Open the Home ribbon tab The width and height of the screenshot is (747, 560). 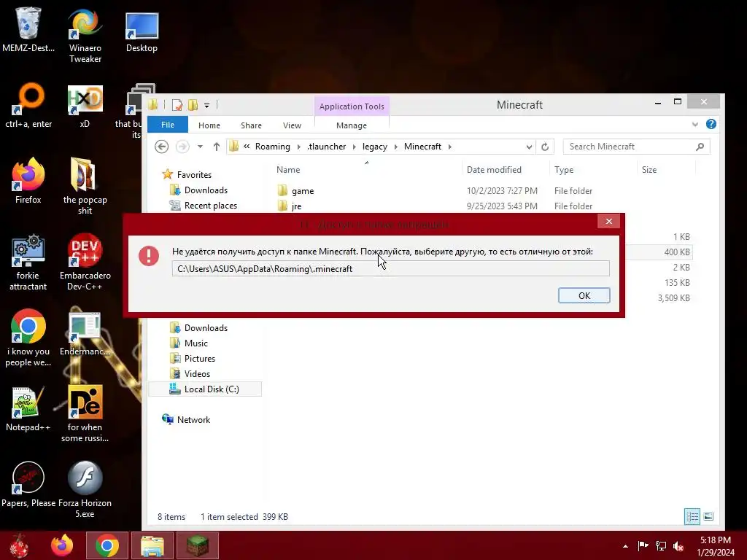tap(209, 125)
